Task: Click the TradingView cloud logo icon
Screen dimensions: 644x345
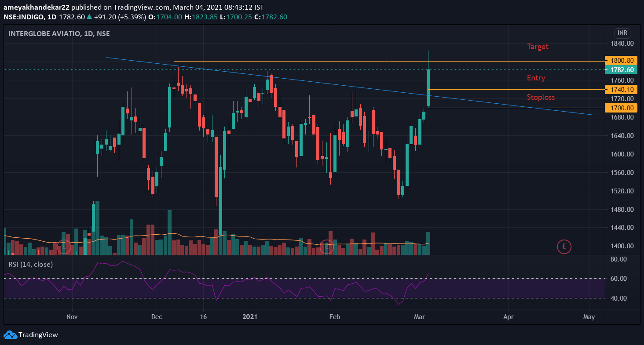Action: pyautogui.click(x=10, y=335)
